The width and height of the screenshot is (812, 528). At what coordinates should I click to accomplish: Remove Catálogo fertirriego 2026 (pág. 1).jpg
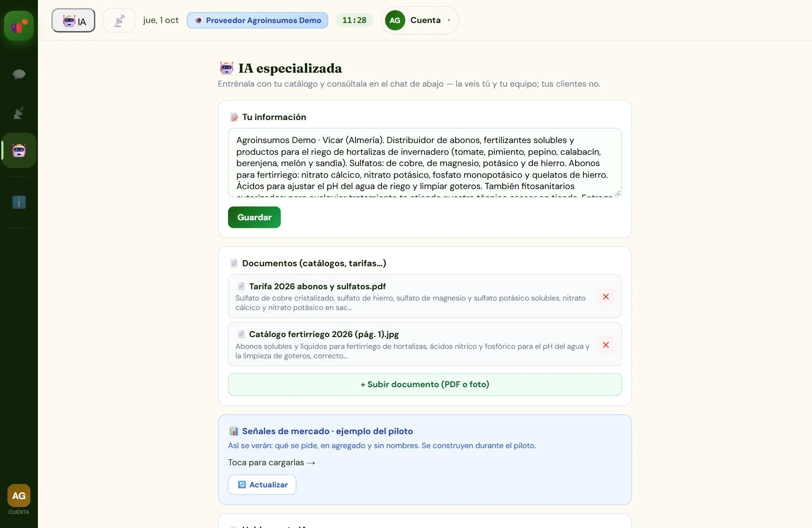(x=606, y=345)
